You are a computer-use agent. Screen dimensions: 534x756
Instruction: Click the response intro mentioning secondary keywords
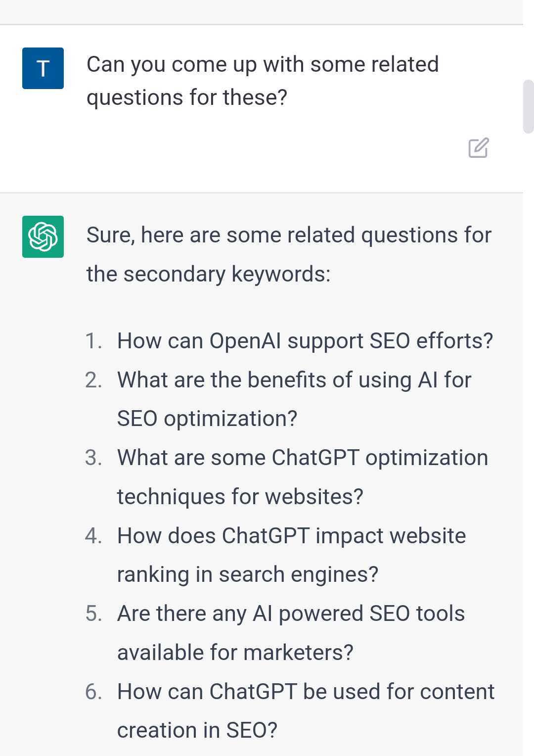tap(289, 254)
